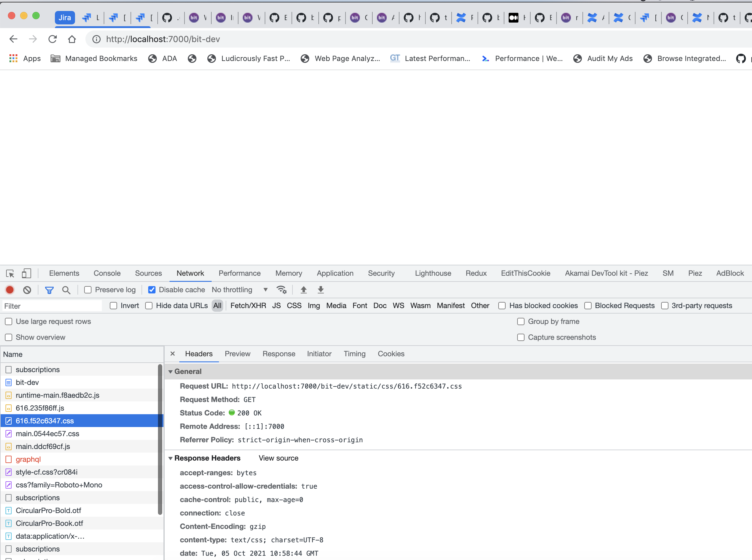Open the network search magnifier
Image resolution: width=752 pixels, height=560 pixels.
pos(66,290)
